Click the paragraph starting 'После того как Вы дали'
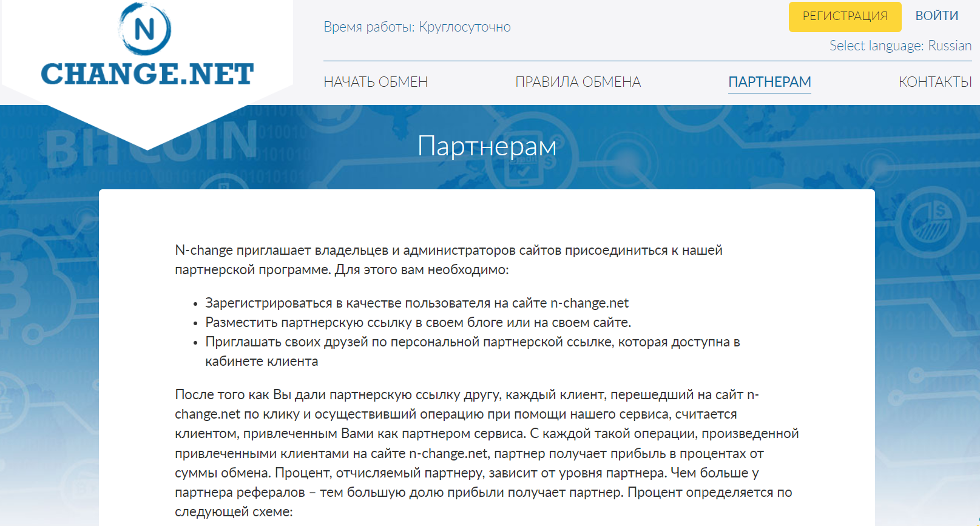 (487, 453)
